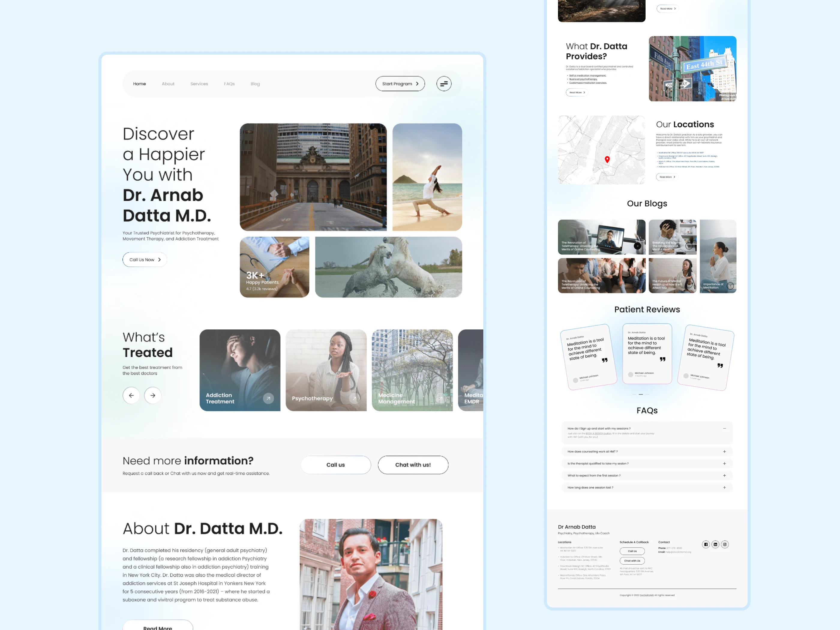Viewport: 840px width, 630px height.
Task: Click the active review carousel indicator dash
Action: tap(640, 394)
